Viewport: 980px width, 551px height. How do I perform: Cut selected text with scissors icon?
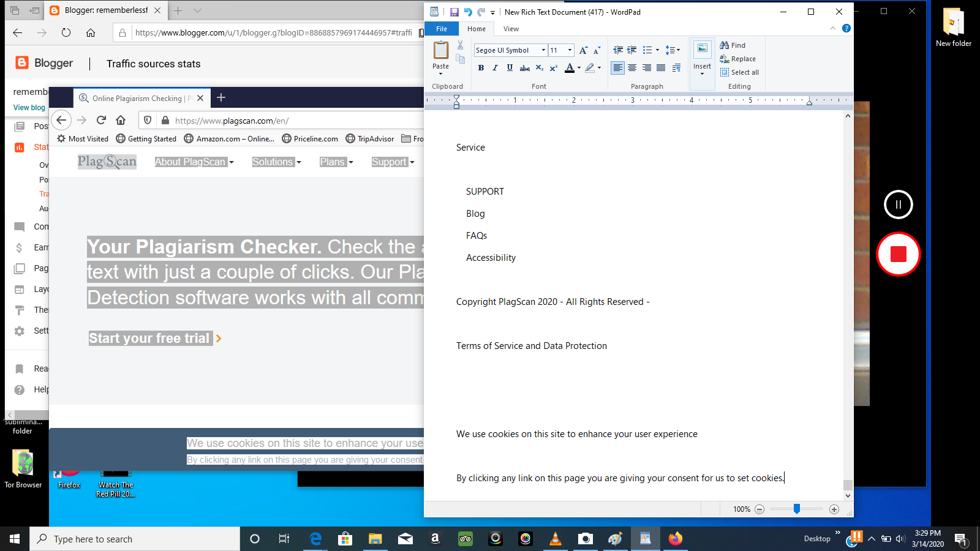tap(460, 45)
